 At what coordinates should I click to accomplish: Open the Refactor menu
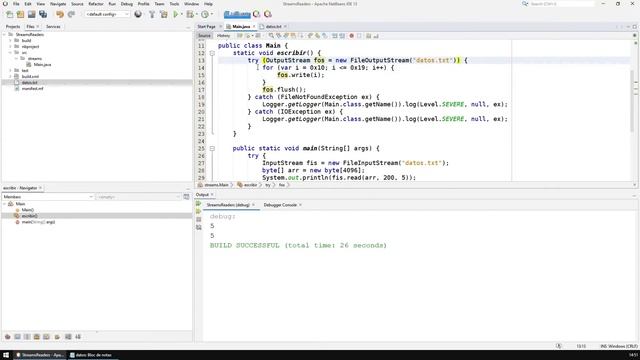tap(96, 4)
